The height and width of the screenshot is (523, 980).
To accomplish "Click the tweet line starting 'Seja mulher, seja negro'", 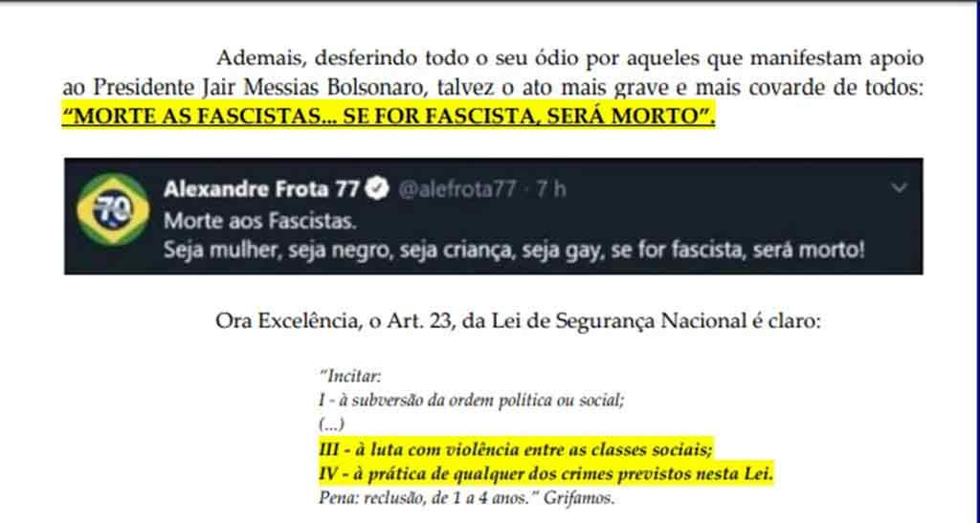I will click(x=514, y=251).
